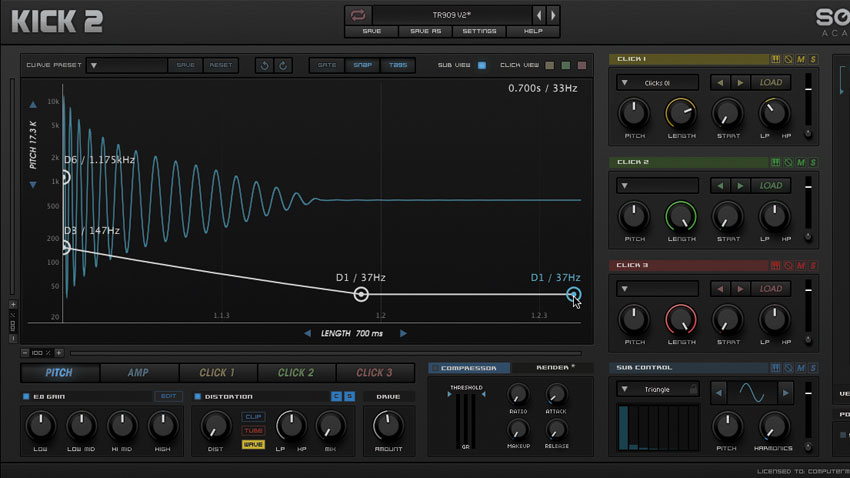Switch to the Click 2 tab
The height and width of the screenshot is (478, 850).
coord(296,373)
